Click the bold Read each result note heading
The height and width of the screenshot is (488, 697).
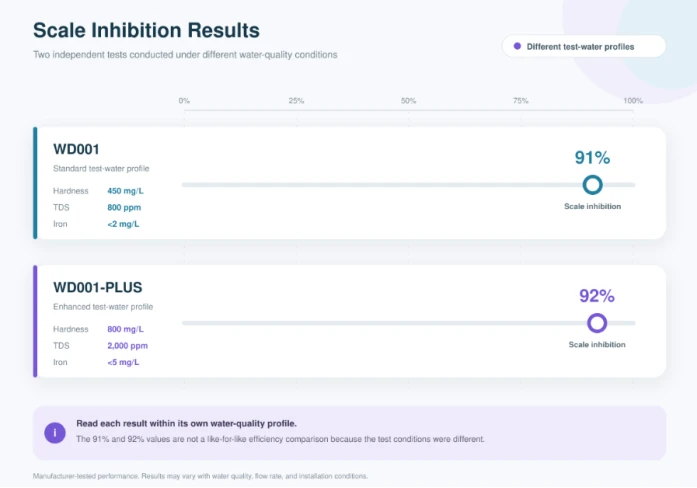[186, 424]
